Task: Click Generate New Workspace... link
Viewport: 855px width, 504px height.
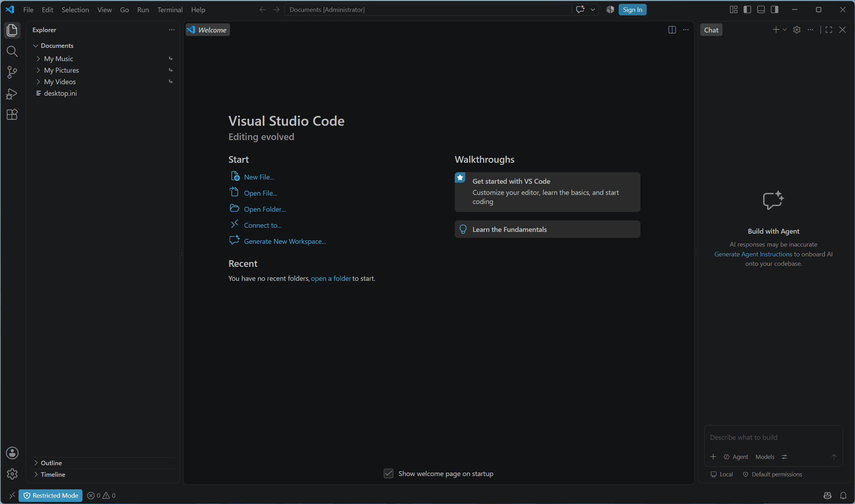Action: click(x=285, y=241)
